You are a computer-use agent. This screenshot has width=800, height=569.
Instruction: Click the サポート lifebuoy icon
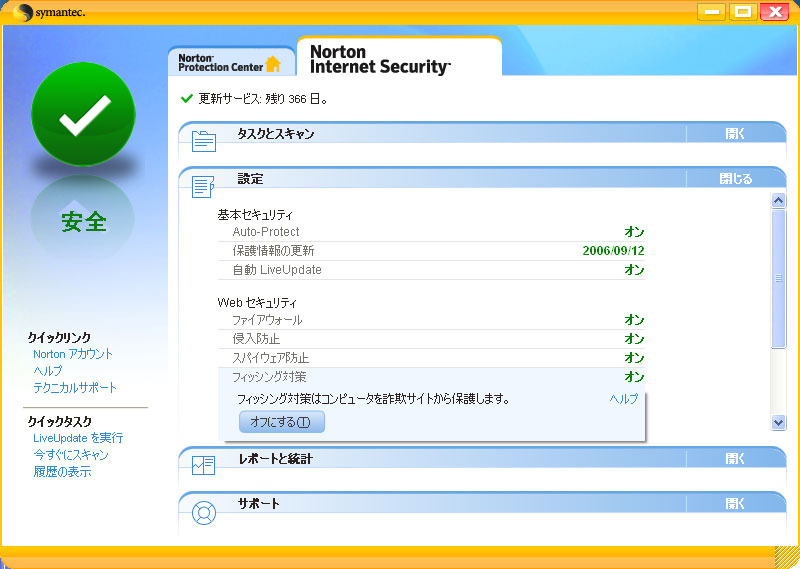point(204,513)
